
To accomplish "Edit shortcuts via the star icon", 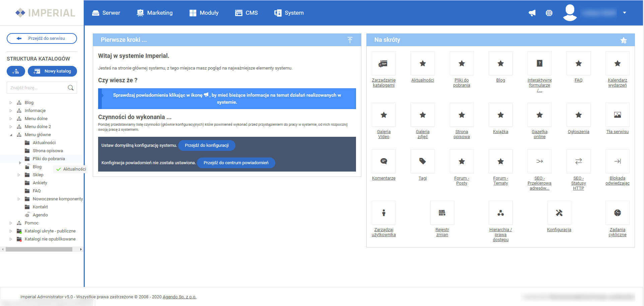I will click(x=623, y=40).
